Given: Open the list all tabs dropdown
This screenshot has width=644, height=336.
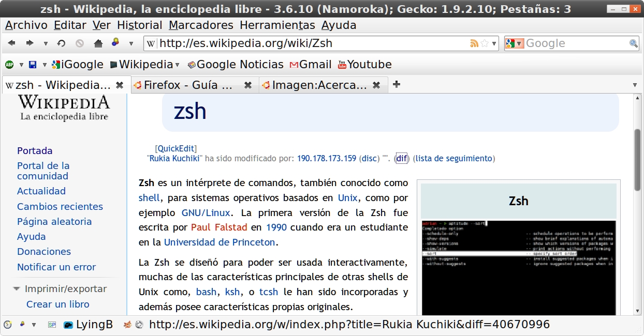Looking at the screenshot, I should (635, 85).
